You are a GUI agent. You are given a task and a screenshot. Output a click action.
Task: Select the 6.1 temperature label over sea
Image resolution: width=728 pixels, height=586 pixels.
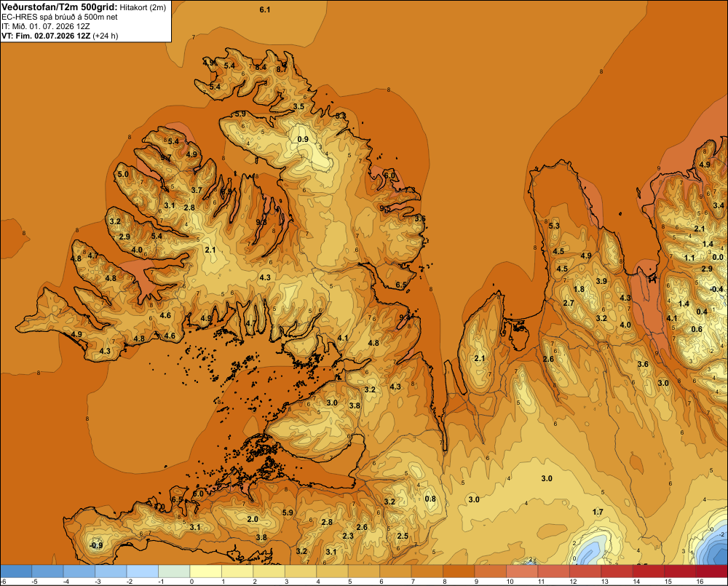click(x=265, y=9)
